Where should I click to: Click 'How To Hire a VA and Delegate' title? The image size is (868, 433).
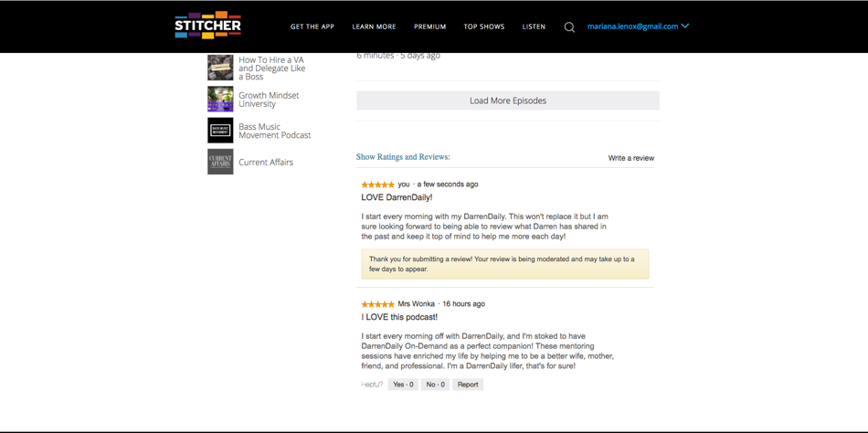pos(271,69)
